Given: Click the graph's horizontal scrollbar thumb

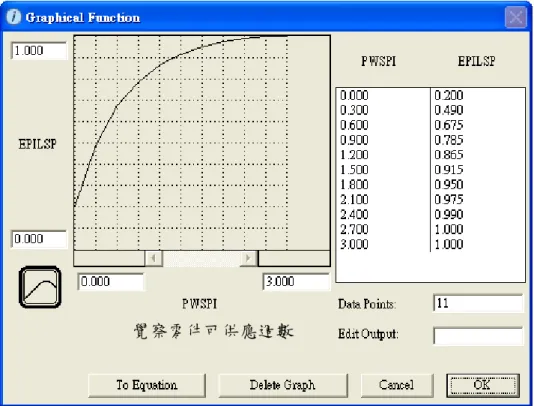Looking at the screenshot, I should click(201, 258).
